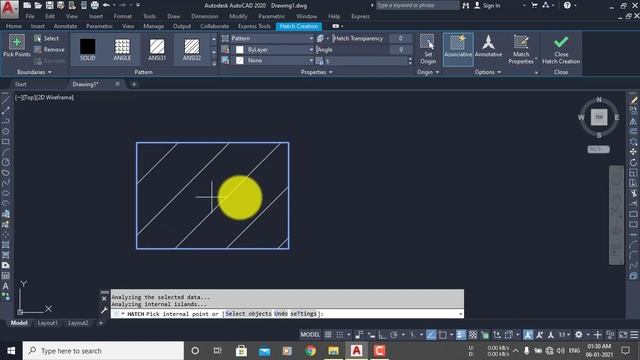
Task: Expand the Properties panel
Action: click(317, 72)
